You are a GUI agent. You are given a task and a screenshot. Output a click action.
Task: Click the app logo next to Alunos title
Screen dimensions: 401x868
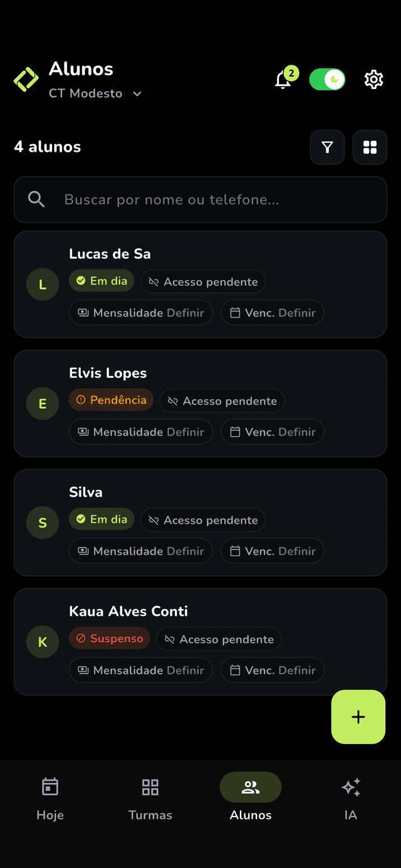(25, 80)
